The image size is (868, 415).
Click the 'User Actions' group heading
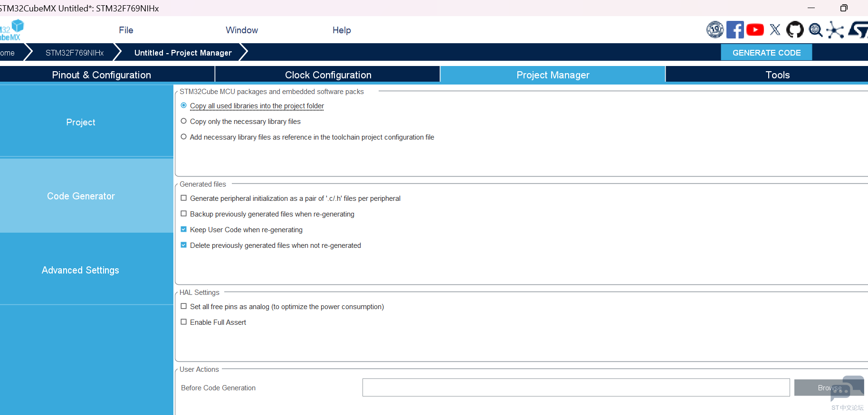click(x=199, y=369)
